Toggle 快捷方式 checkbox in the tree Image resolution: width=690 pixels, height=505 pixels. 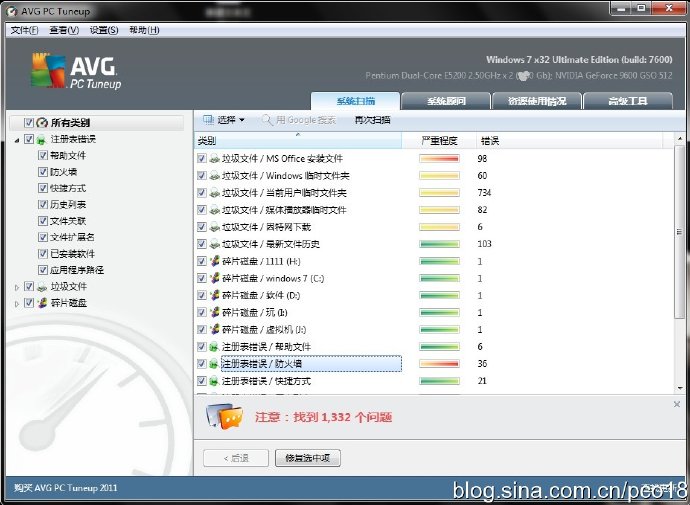pos(43,188)
